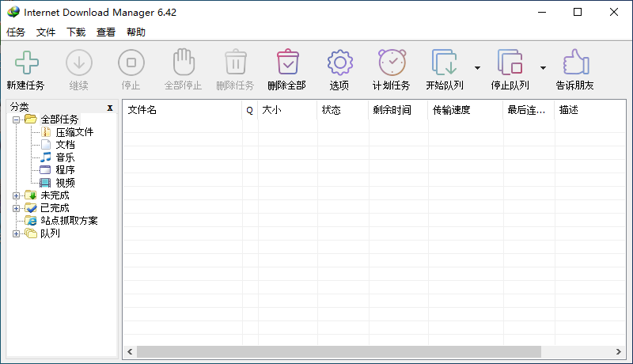Open dropdown arrow next to 停止队列

pos(543,68)
